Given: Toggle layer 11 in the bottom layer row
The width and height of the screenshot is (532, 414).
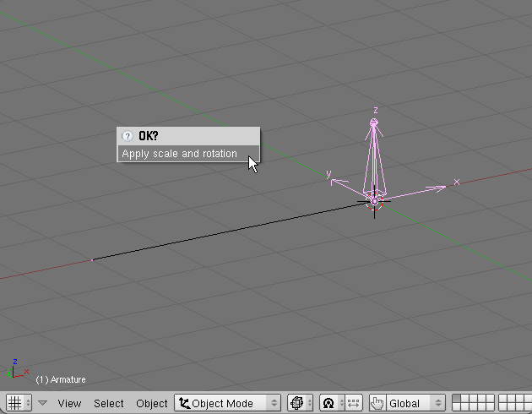Looking at the screenshot, I should pos(456,407).
